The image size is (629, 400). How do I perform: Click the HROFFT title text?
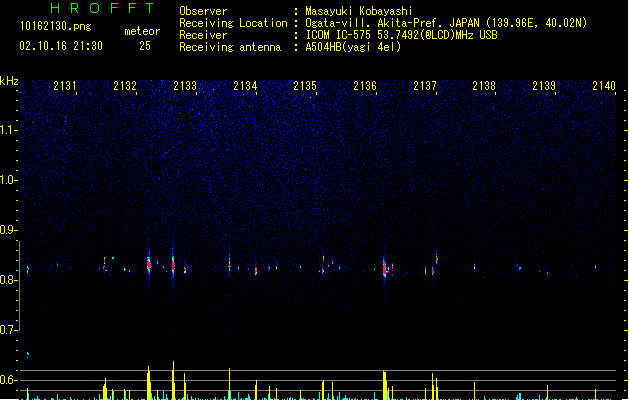pyautogui.click(x=102, y=8)
